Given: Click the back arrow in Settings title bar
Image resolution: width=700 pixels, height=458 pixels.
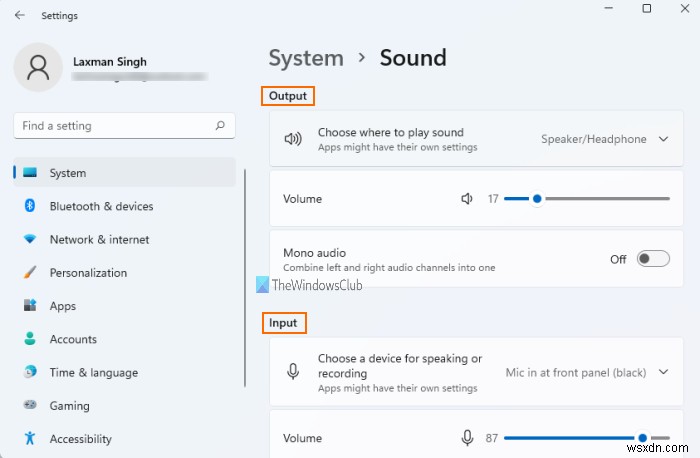Looking at the screenshot, I should coord(20,16).
